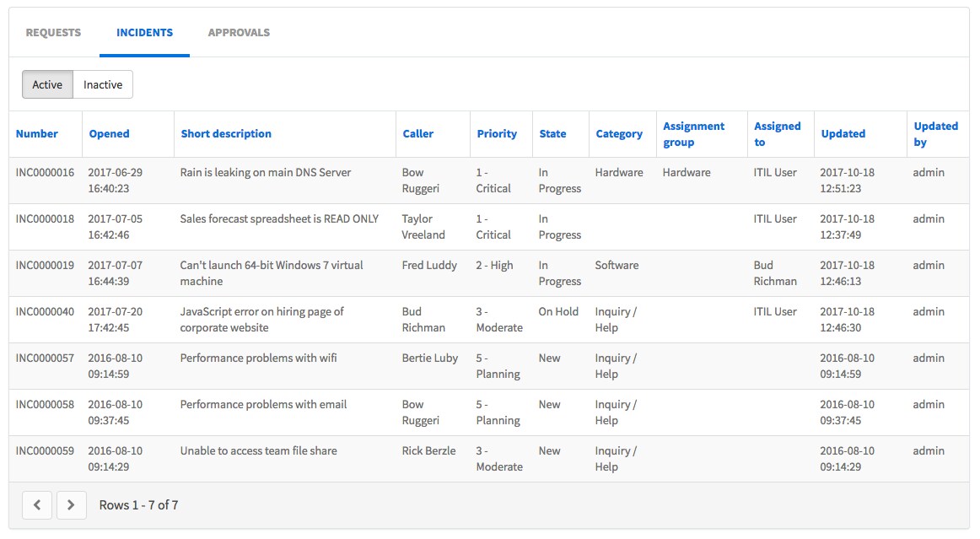
Task: Switch to the Requests tab
Action: [53, 33]
